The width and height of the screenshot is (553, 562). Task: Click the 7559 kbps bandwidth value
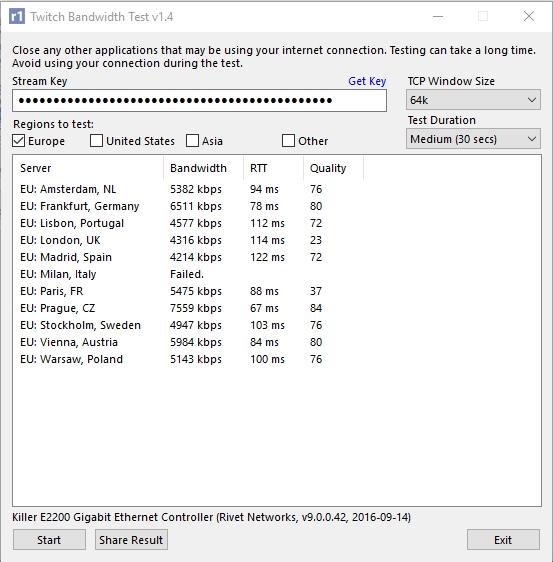pos(196,308)
